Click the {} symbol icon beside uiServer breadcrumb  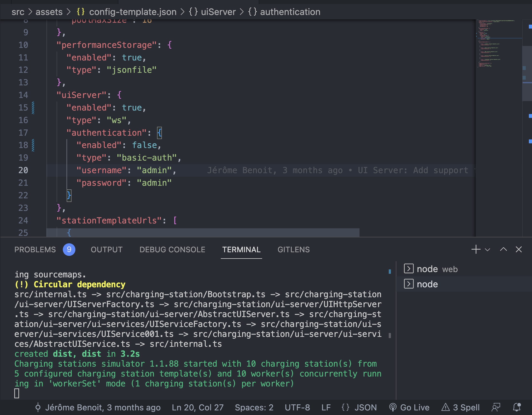coord(194,11)
